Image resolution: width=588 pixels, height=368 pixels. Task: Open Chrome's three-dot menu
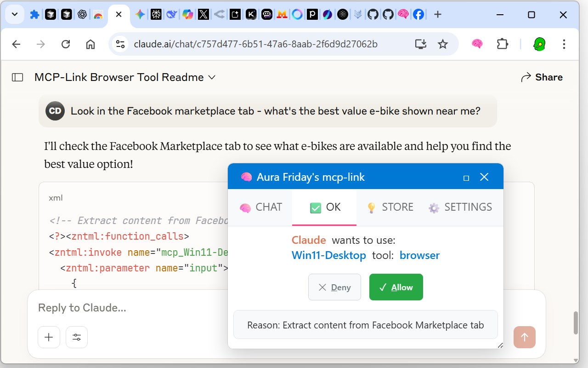click(564, 44)
